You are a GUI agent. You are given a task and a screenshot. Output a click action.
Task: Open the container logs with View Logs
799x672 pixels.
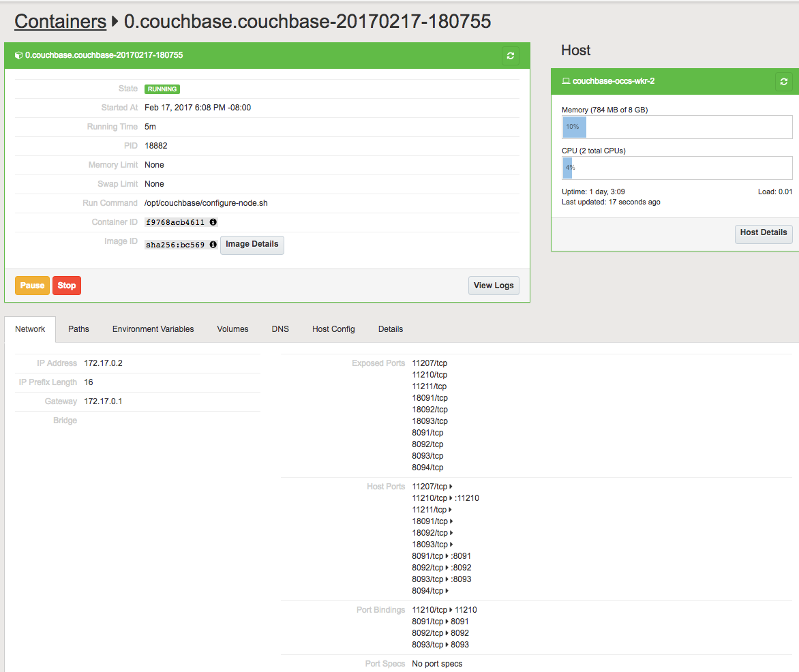tap(494, 285)
